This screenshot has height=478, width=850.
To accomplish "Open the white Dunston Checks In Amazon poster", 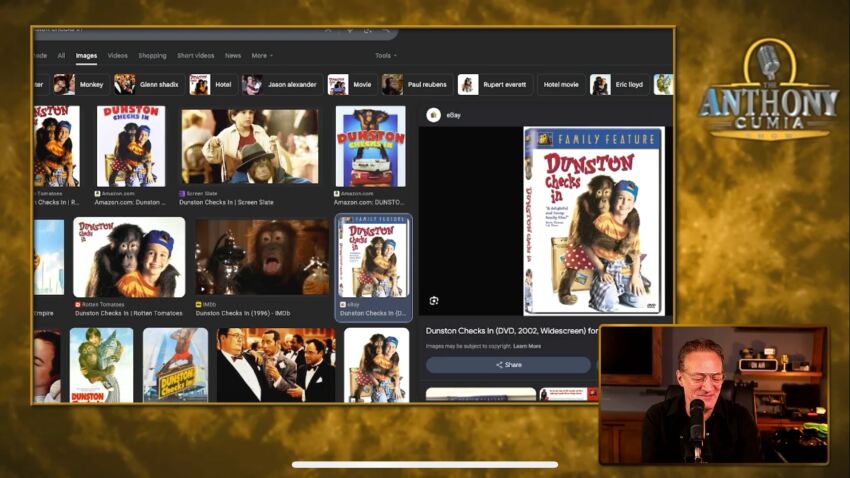I will [x=131, y=146].
